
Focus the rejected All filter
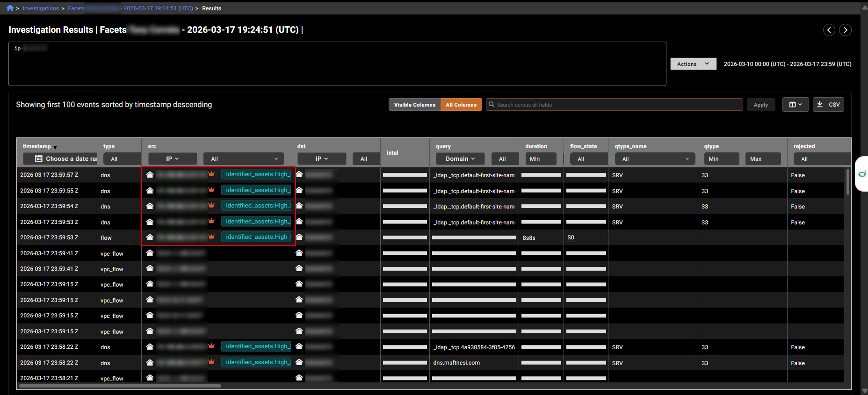click(x=822, y=159)
